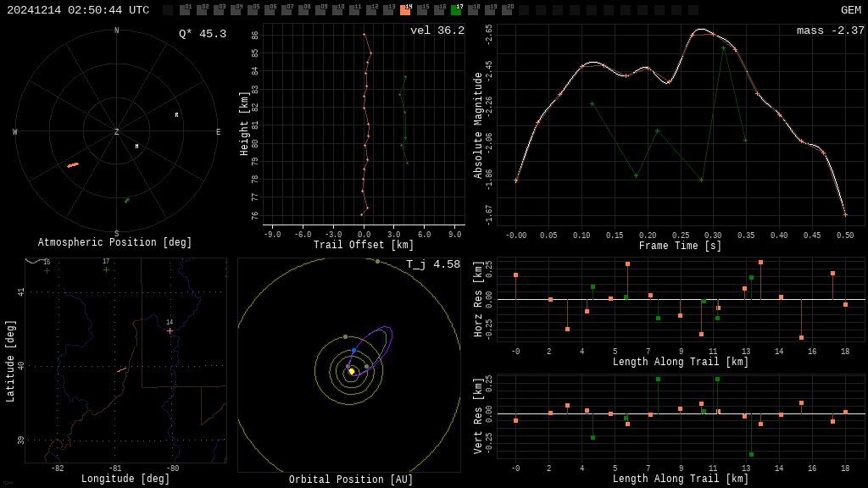Click the yellow Sun in orbital plot

[x=352, y=371]
